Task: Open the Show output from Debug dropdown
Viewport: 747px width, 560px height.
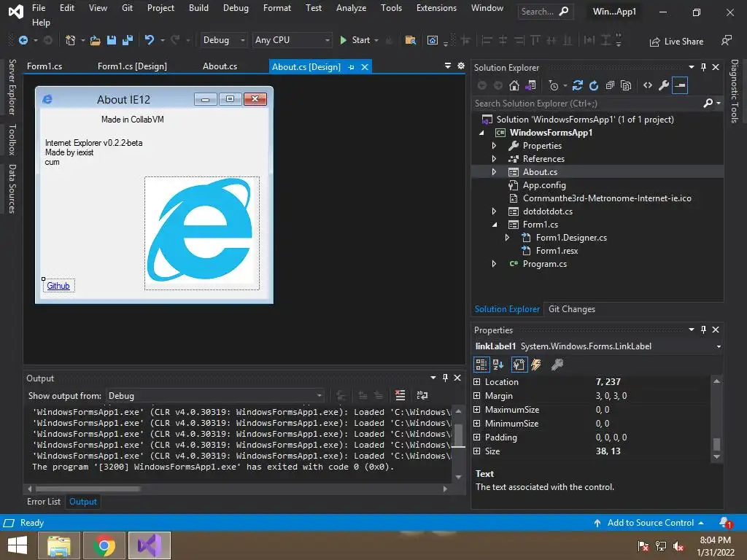Action: [215, 396]
